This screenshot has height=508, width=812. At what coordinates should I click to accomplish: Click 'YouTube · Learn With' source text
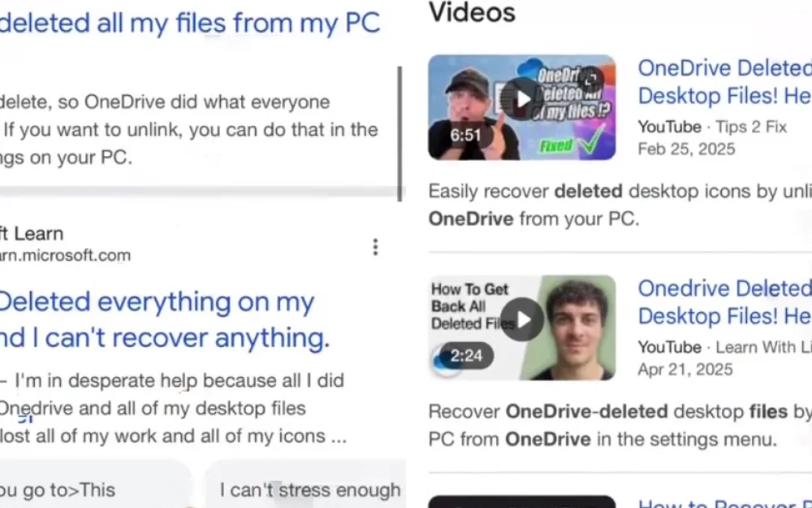724,347
